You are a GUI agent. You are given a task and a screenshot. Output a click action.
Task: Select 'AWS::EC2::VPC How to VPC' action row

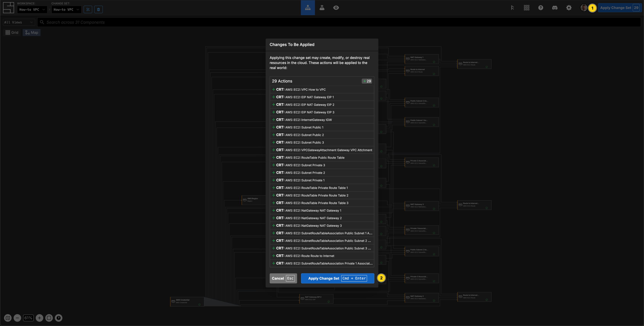[x=322, y=90]
